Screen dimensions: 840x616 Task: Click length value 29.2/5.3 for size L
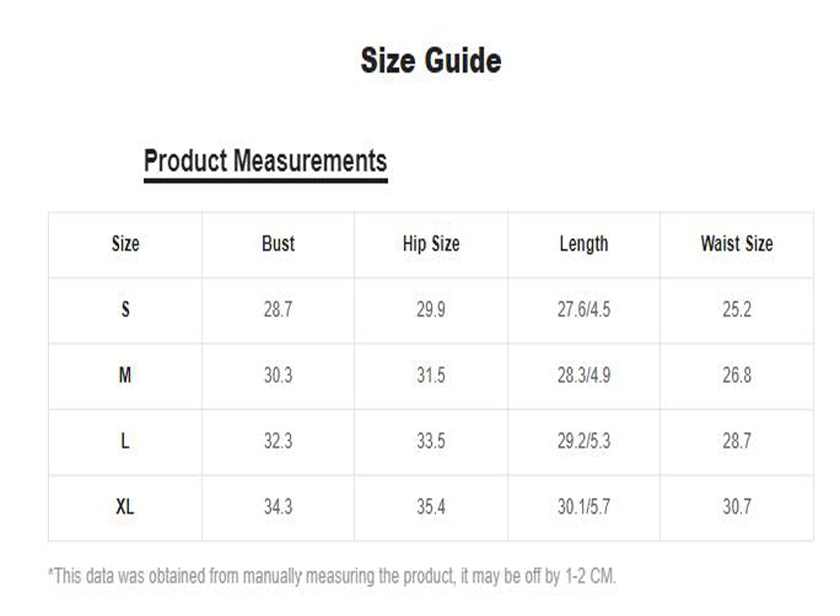click(584, 441)
